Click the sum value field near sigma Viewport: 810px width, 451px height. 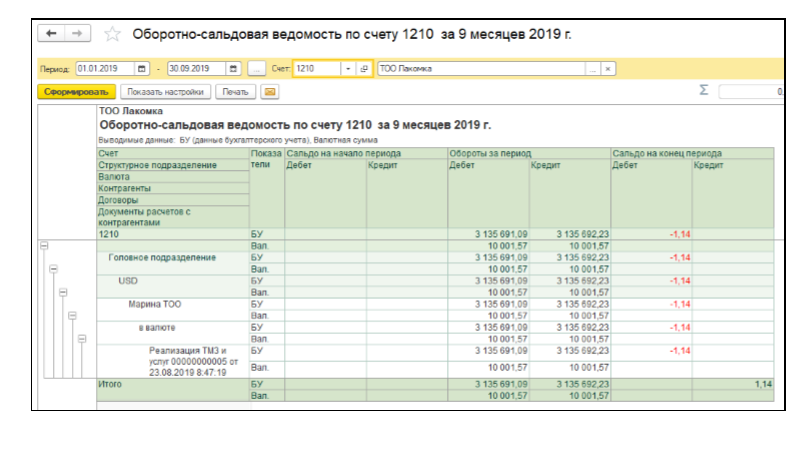(751, 92)
